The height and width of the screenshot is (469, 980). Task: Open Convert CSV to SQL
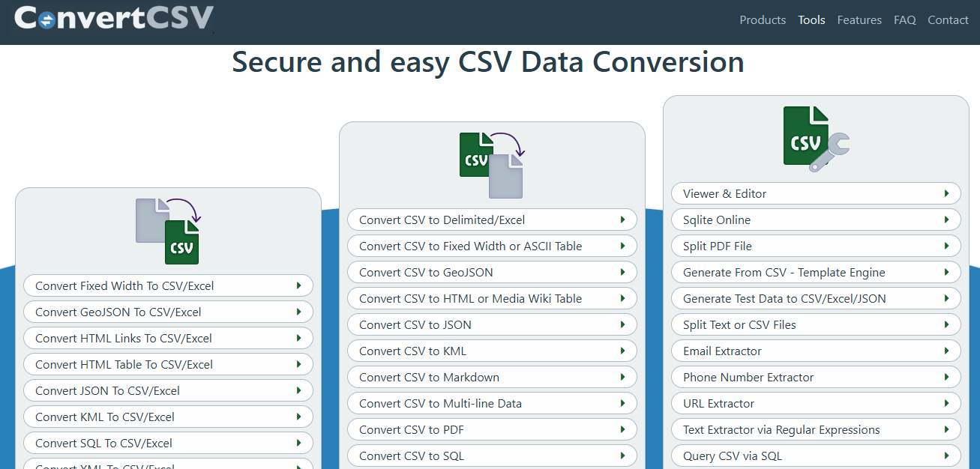pyautogui.click(x=492, y=456)
